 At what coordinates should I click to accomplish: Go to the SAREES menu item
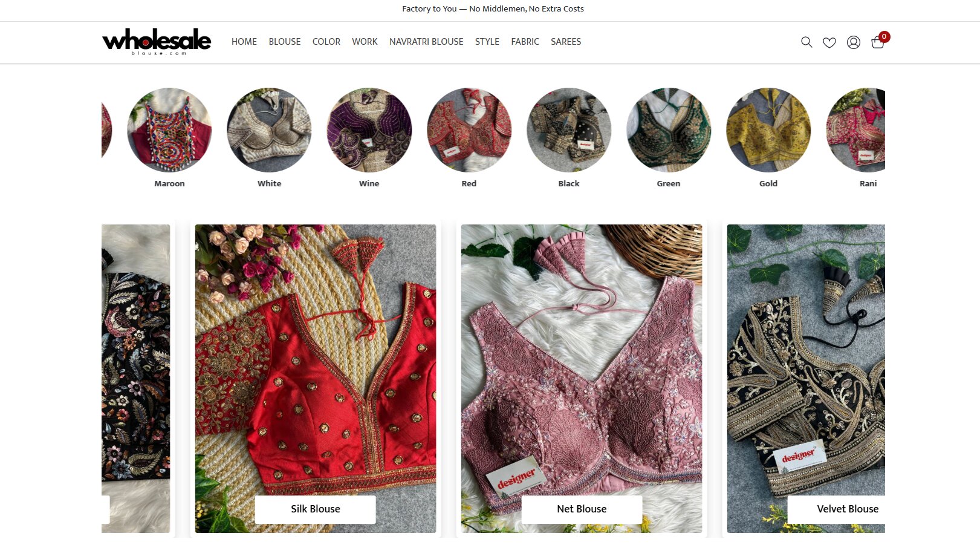pyautogui.click(x=566, y=42)
